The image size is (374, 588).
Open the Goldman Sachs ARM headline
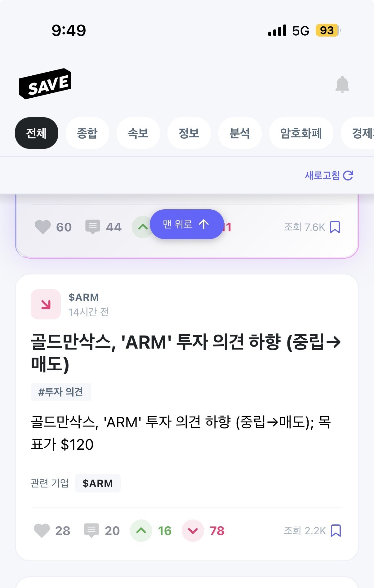point(186,353)
